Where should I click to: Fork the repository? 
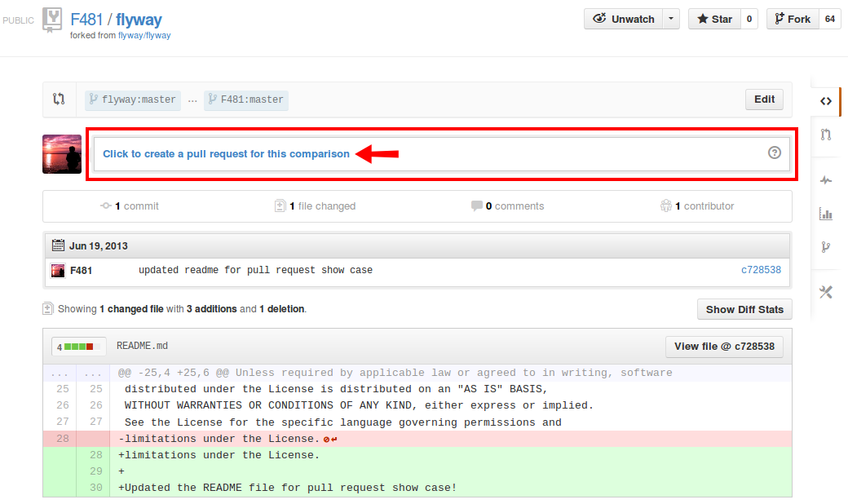point(793,19)
